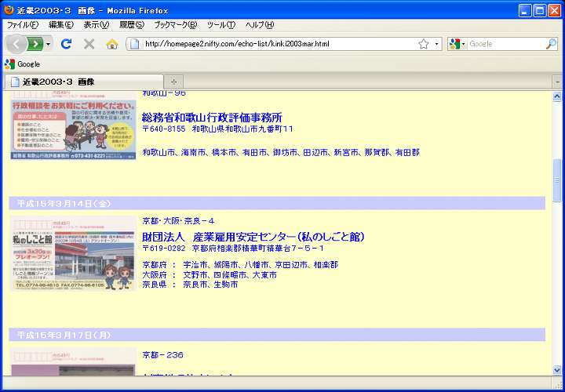The height and width of the screenshot is (392, 565).
Task: Click the 財団法人 産業雇用安定センター link
Action: click(x=253, y=237)
